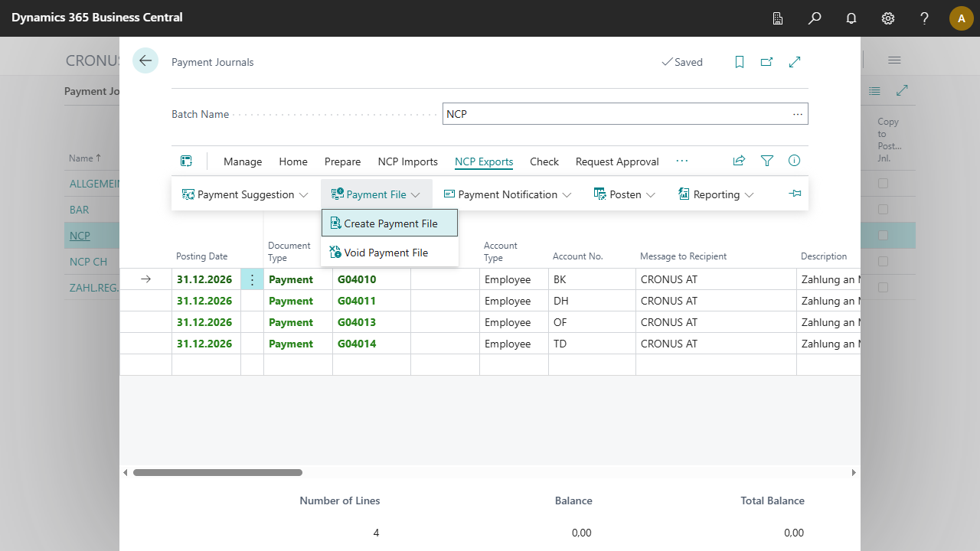Select Account No. OF cell

pyautogui.click(x=592, y=322)
